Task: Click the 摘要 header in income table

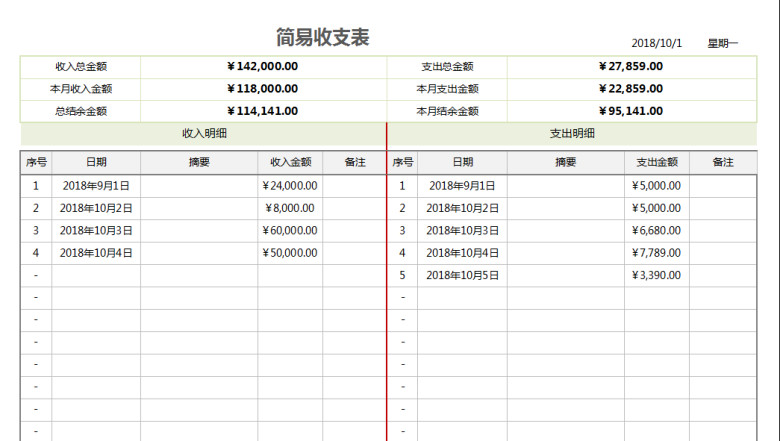Action: (x=199, y=162)
